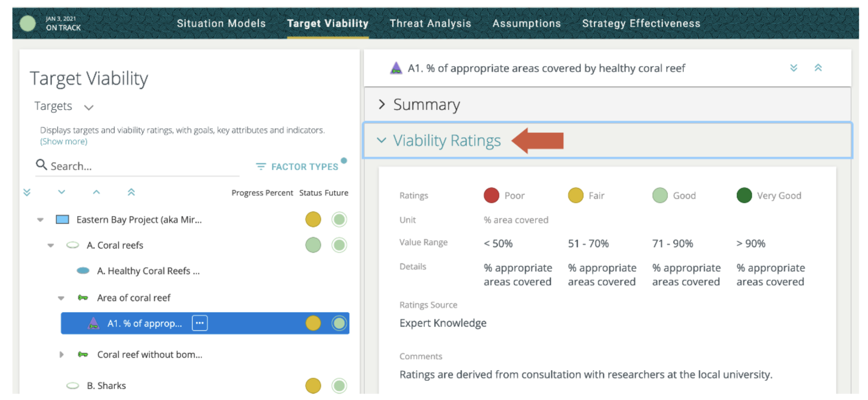Screen dimensions: 868x400
Task: Click the search magnifier icon
Action: 41,165
